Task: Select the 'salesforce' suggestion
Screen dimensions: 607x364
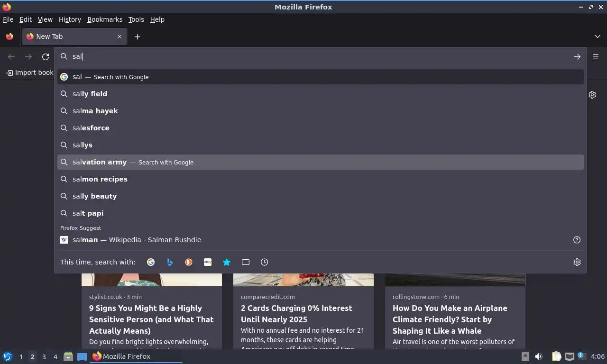Action: 321,128
